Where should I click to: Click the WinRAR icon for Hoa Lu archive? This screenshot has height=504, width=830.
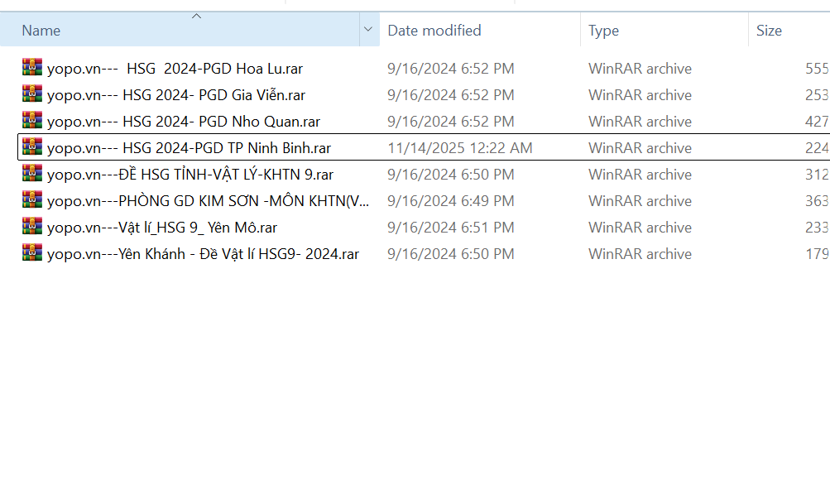tap(32, 69)
